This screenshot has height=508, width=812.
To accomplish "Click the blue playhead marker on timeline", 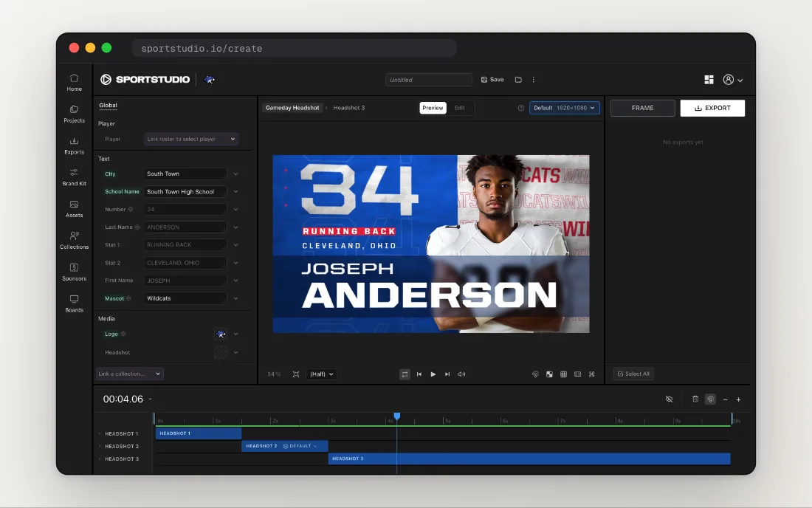I will tap(396, 416).
